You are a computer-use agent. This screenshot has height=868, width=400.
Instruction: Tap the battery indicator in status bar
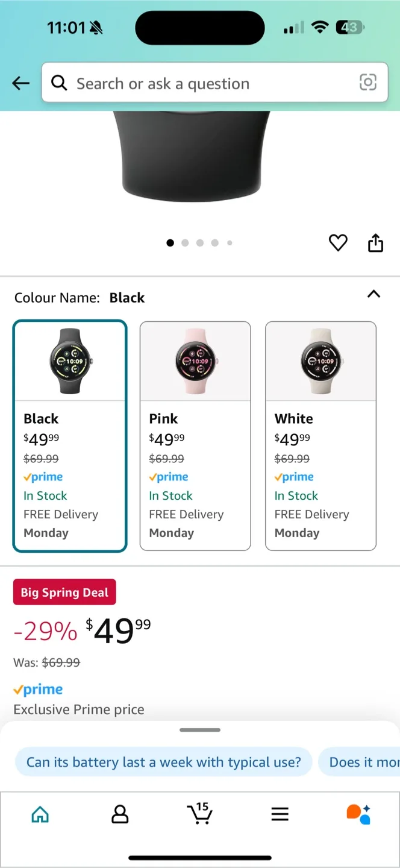point(349,27)
